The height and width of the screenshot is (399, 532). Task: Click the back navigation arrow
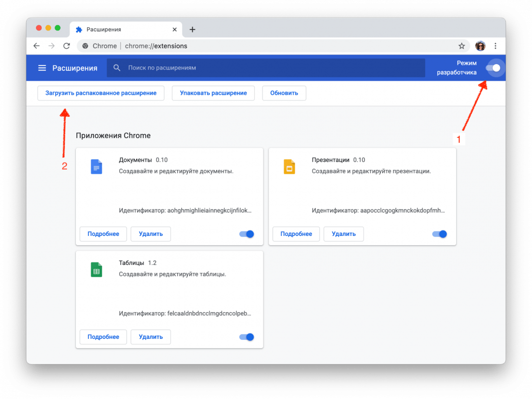(x=36, y=46)
